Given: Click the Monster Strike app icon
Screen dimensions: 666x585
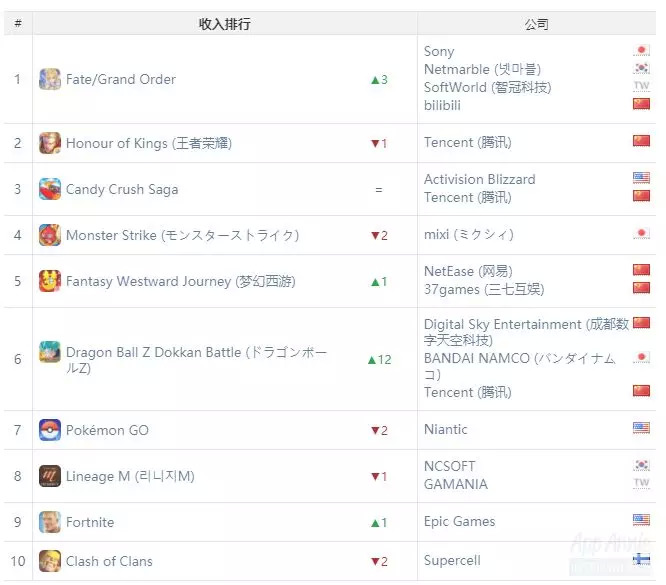Looking at the screenshot, I should tap(49, 235).
